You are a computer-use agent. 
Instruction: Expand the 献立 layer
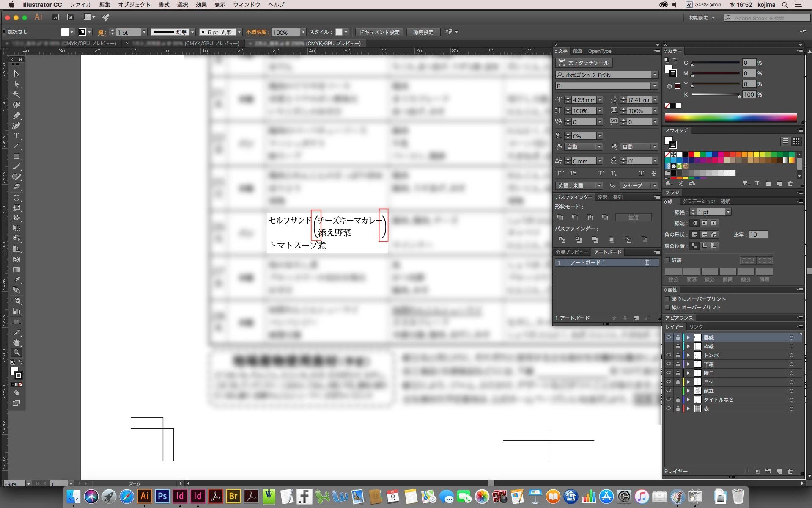click(689, 391)
